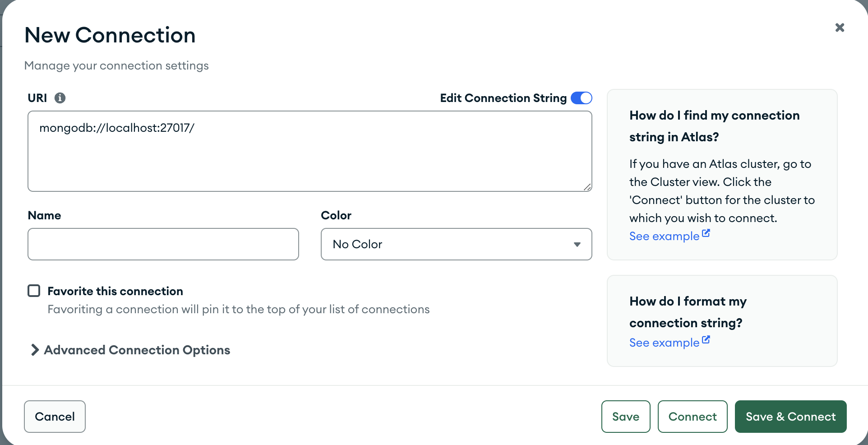Image resolution: width=868 pixels, height=445 pixels.
Task: Click the URI info icon
Action: [x=60, y=97]
